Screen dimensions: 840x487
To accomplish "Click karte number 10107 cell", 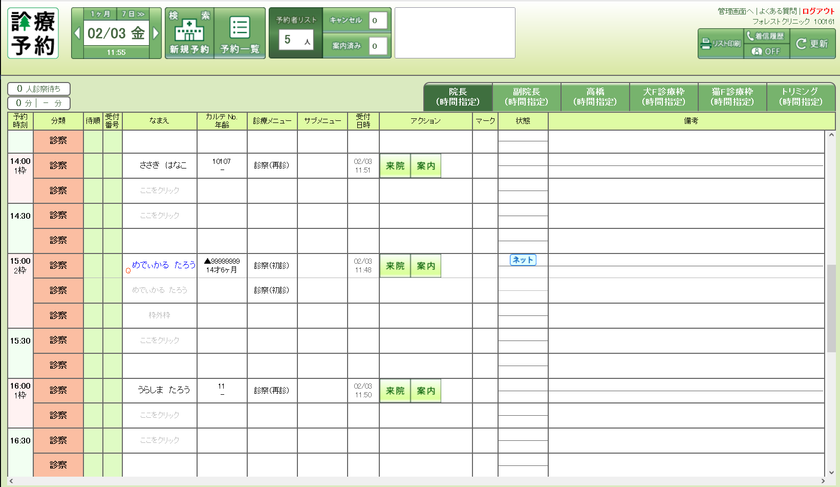I will coord(222,166).
